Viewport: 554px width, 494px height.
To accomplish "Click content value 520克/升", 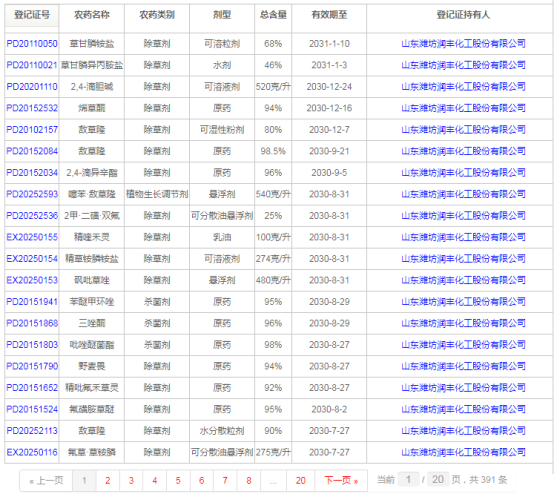I will (273, 87).
